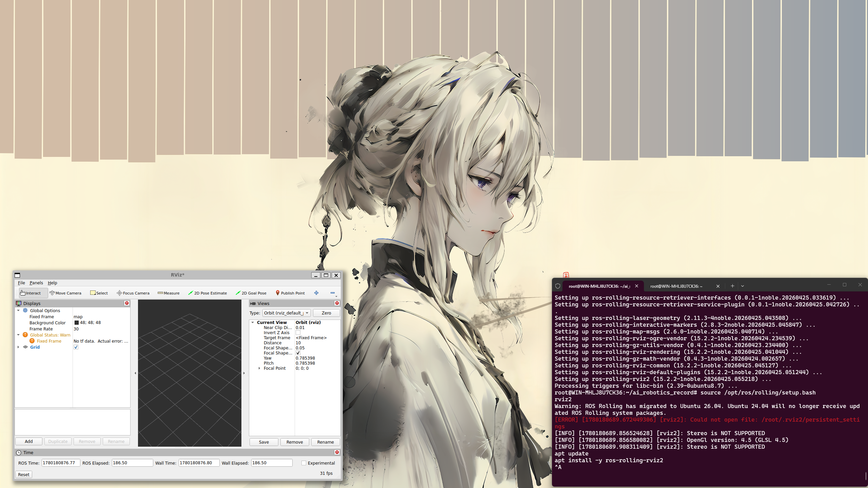Image resolution: width=868 pixels, height=488 pixels.
Task: Open the RViz window menu icon in title bar
Action: point(18,275)
